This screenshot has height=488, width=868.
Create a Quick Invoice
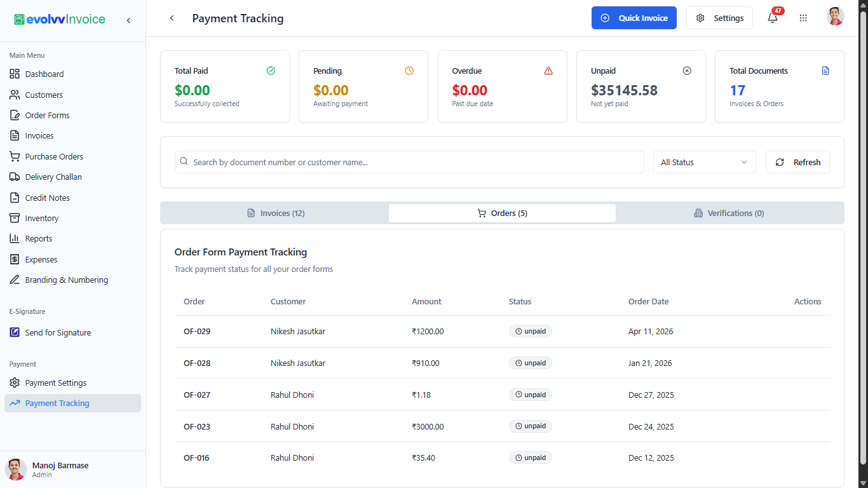[634, 18]
